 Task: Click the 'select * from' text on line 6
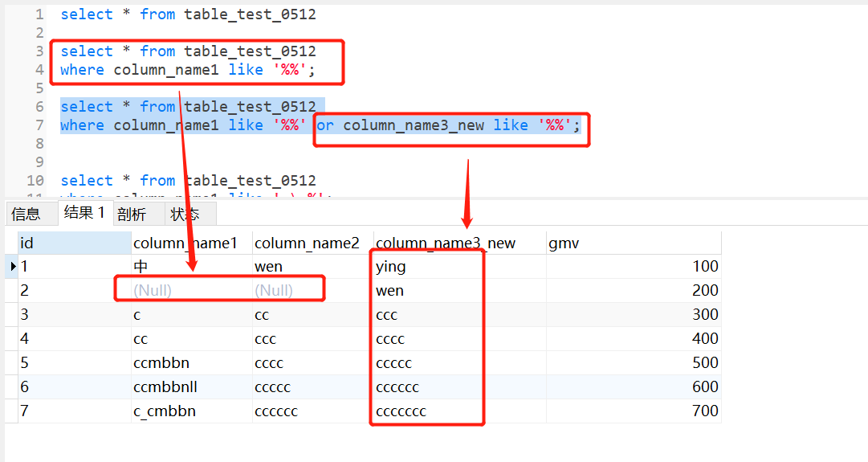117,107
